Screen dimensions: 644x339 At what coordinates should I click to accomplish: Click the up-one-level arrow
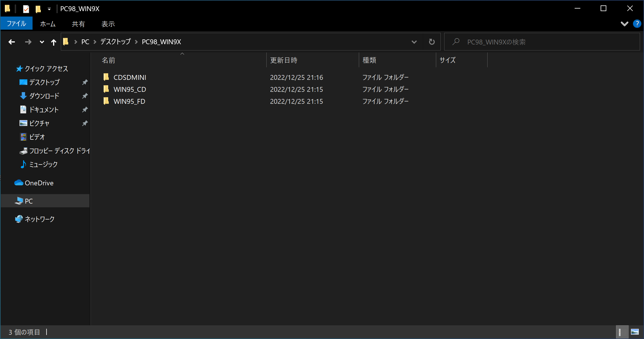pos(53,42)
